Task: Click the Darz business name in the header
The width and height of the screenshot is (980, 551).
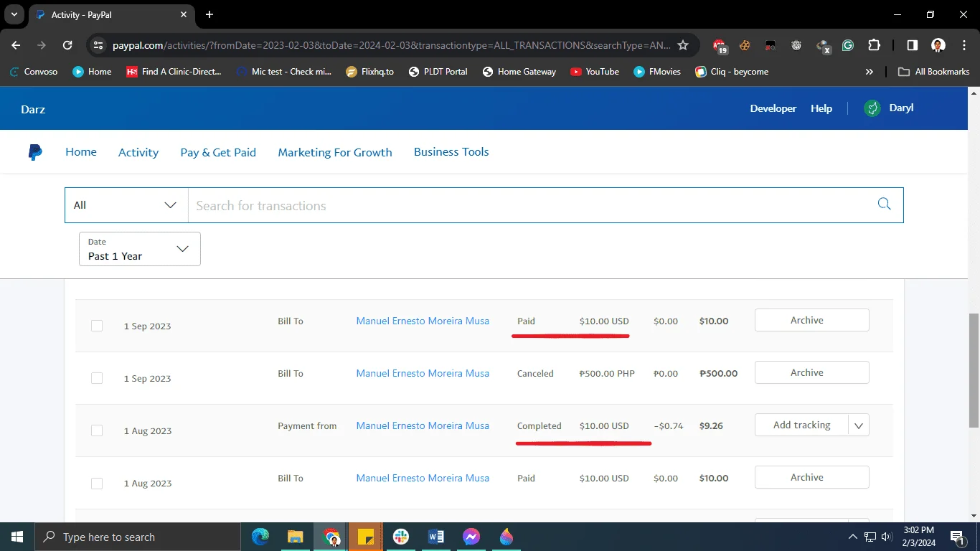Action: [33, 109]
